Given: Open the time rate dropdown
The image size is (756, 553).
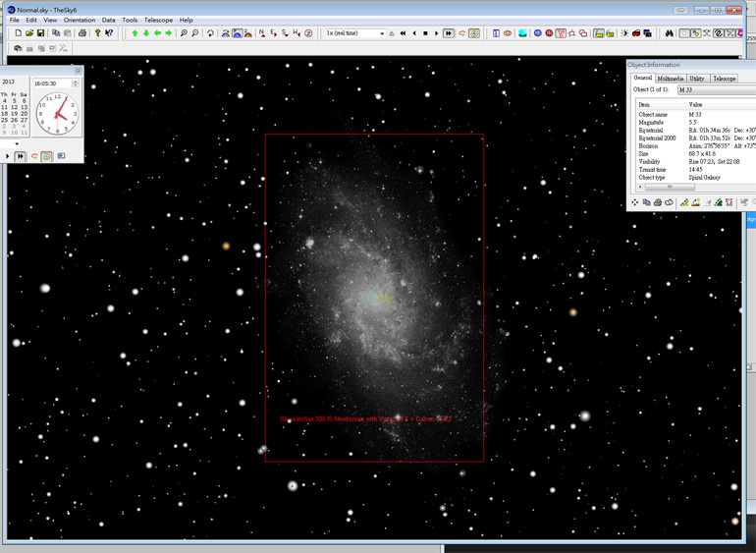Looking at the screenshot, I should tap(382, 33).
